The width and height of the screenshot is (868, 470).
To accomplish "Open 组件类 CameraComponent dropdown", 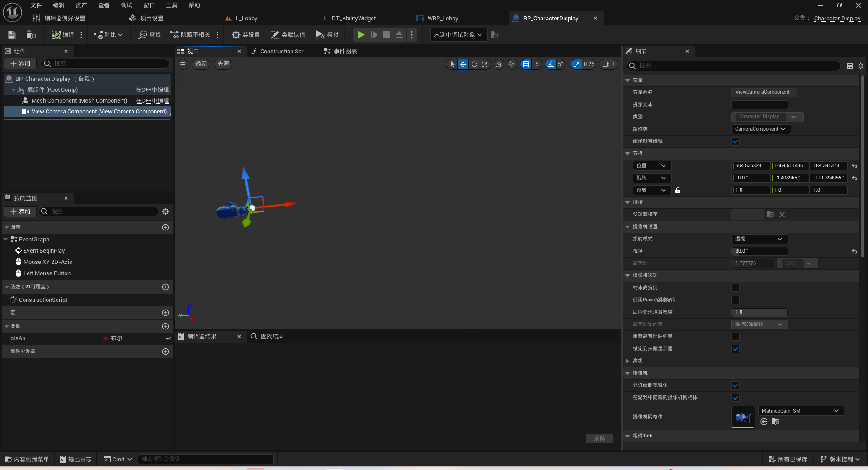I will 761,129.
